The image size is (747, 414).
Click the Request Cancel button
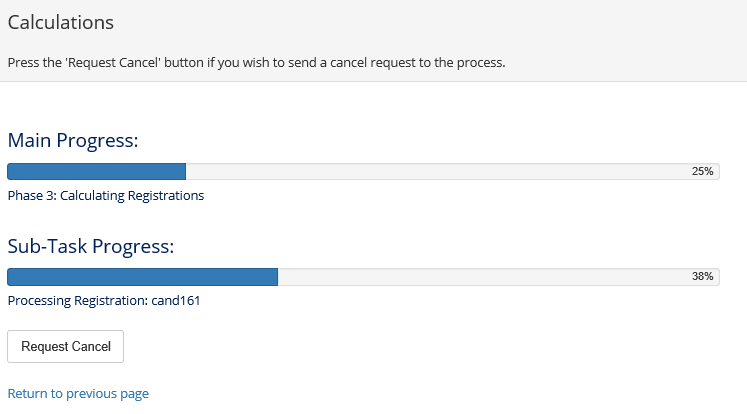tap(65, 346)
